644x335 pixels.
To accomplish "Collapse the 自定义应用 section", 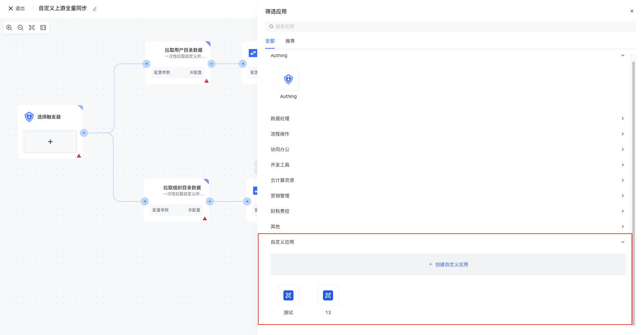I will click(623, 242).
